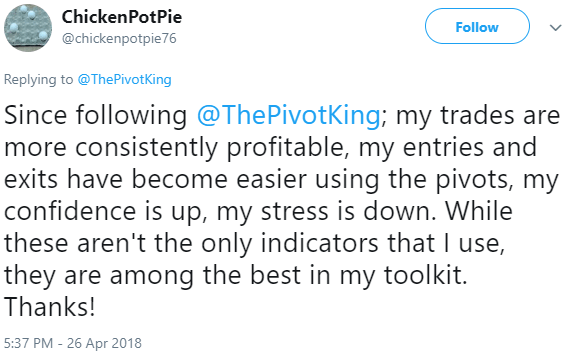Click the tweet text 'more consistently profitable'
The height and width of the screenshot is (363, 581).
tap(176, 148)
